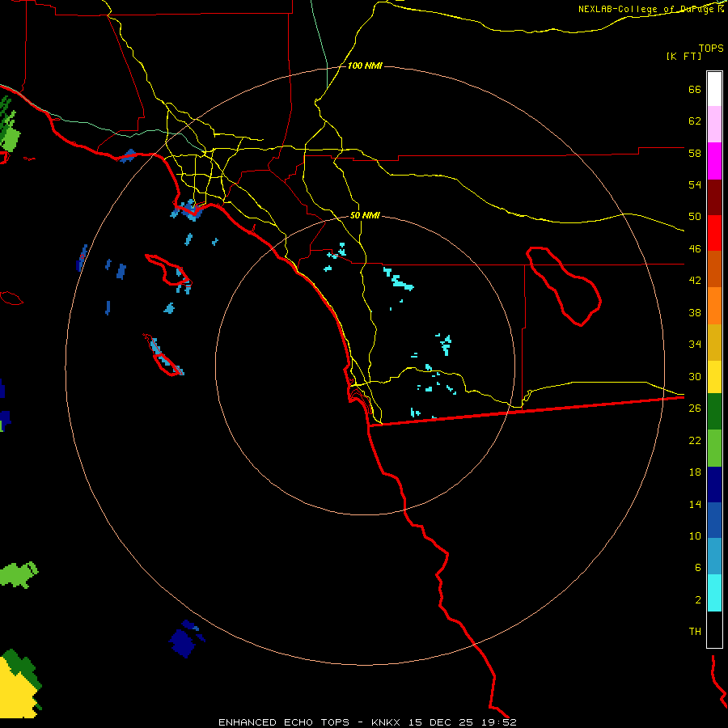Viewport: 728px width, 728px height.
Task: Click the 100 NMI range ring label
Action: (x=365, y=66)
